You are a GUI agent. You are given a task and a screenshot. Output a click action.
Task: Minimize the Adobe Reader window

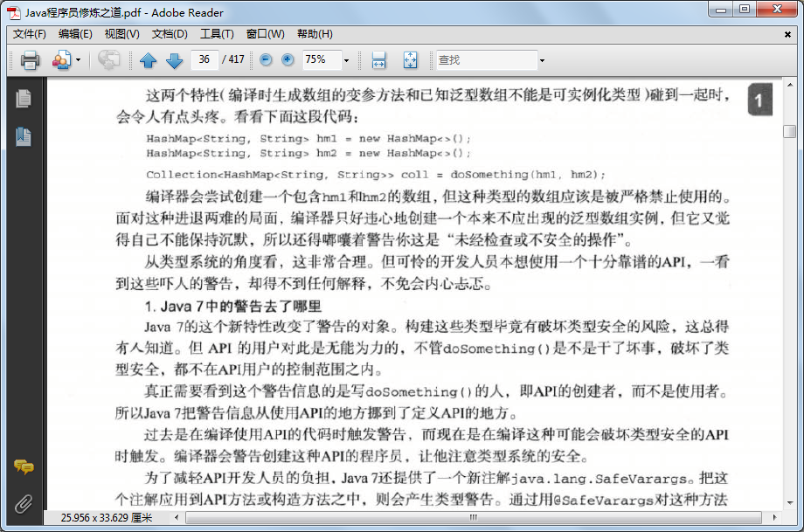point(722,10)
